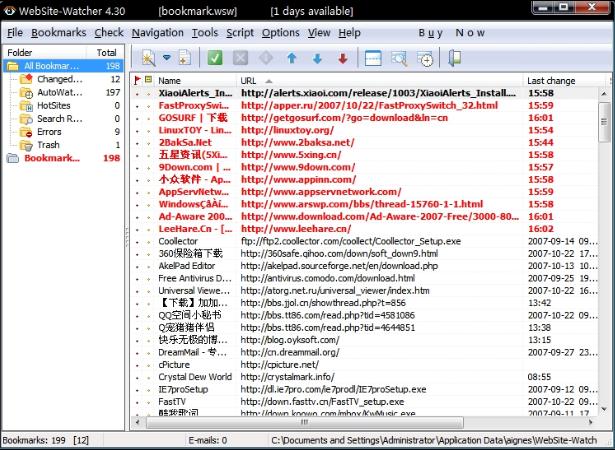
Task: Click the red down arrow toolbar icon
Action: pyautogui.click(x=343, y=58)
